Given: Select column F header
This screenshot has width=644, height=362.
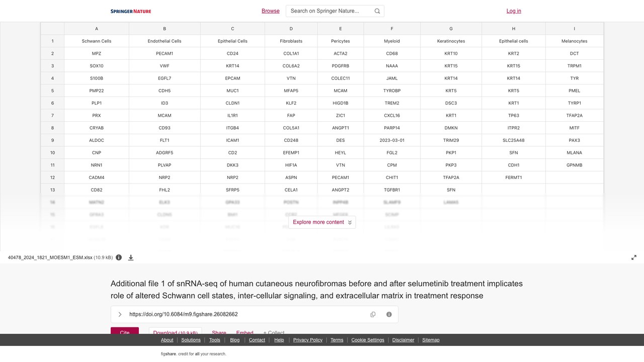Looking at the screenshot, I should (x=392, y=29).
